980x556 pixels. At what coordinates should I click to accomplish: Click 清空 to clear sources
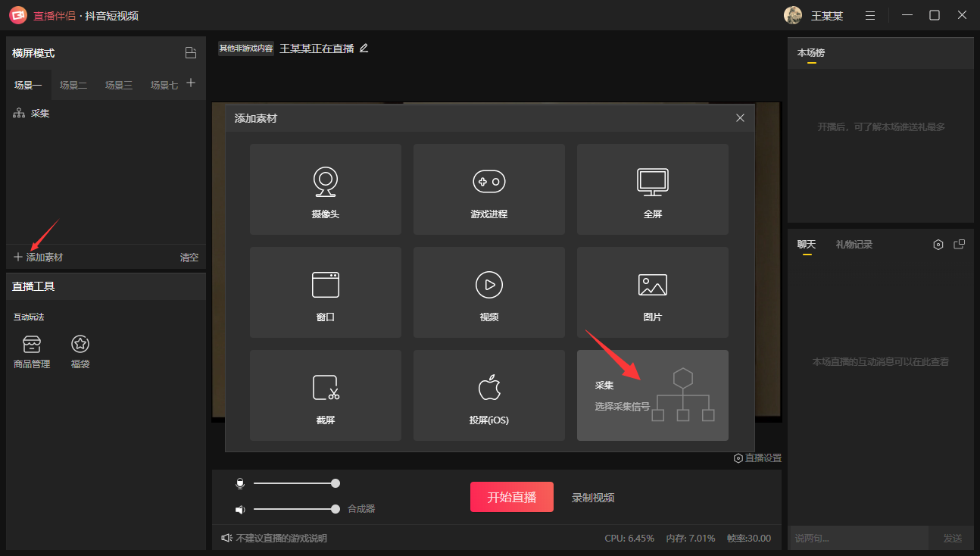click(189, 258)
